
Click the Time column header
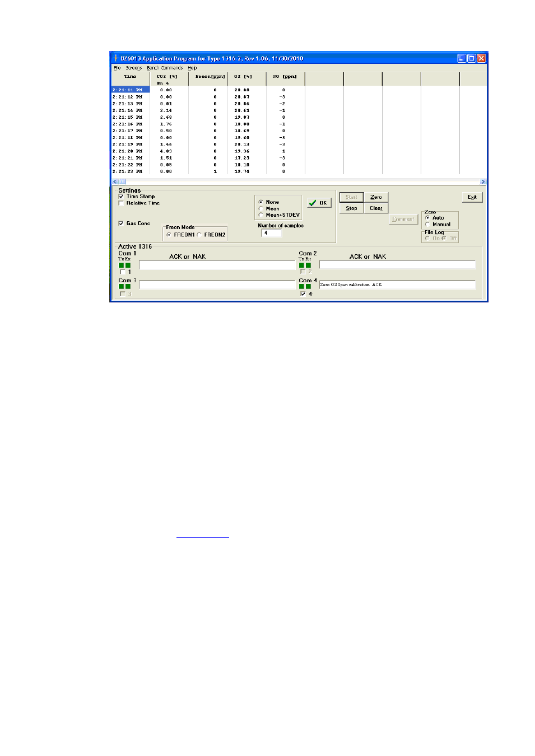(x=131, y=79)
